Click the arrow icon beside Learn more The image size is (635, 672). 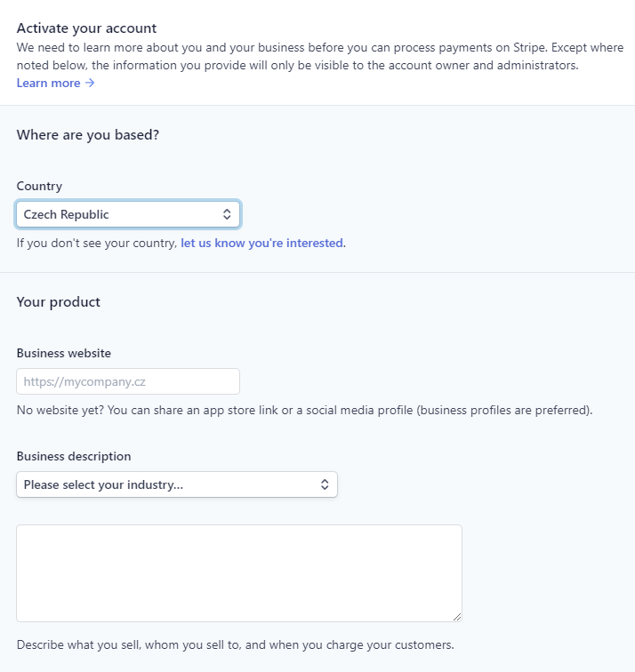[90, 83]
